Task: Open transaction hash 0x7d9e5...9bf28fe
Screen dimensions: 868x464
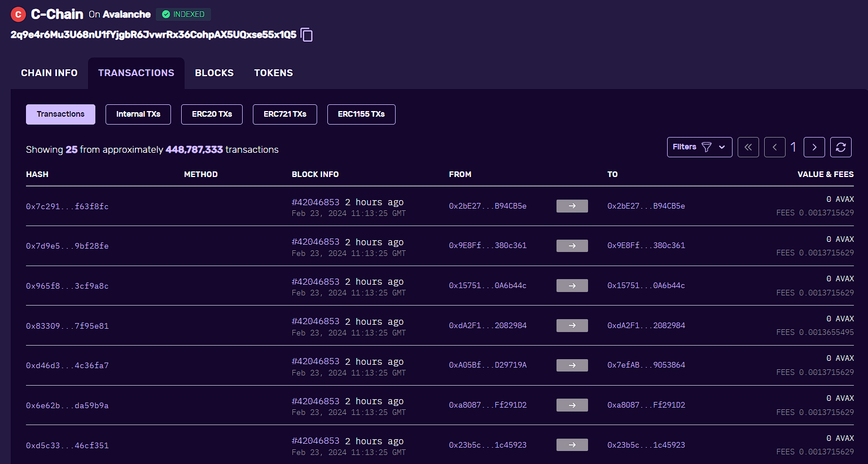Action: coord(67,246)
